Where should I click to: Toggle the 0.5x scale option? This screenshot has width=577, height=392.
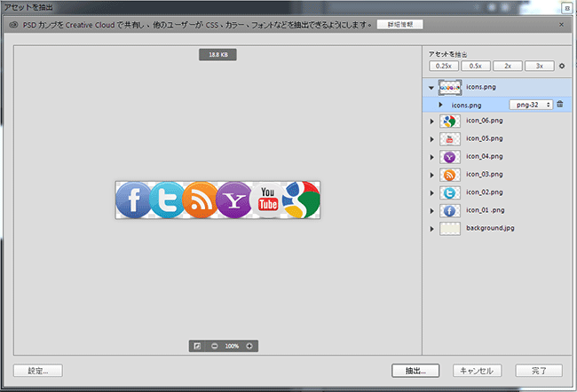tap(476, 66)
